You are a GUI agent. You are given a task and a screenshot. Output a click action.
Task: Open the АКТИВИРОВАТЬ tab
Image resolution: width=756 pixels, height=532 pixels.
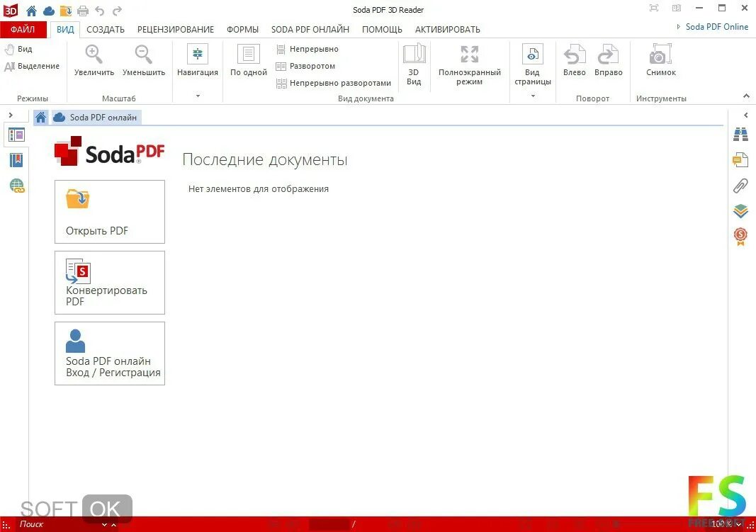pyautogui.click(x=447, y=29)
